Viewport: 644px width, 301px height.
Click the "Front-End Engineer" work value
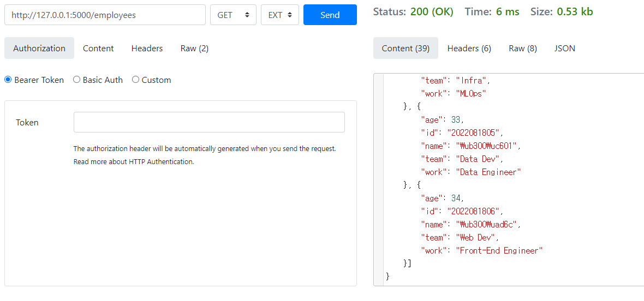(499, 250)
